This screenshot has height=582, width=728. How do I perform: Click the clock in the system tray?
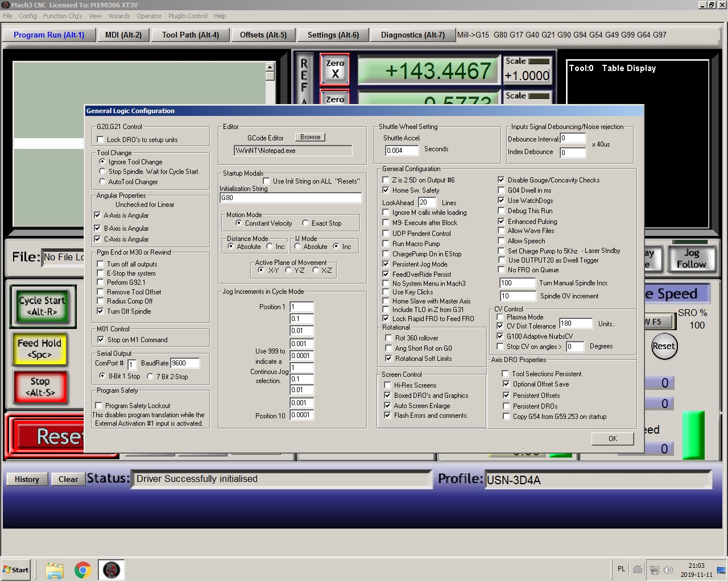click(696, 570)
